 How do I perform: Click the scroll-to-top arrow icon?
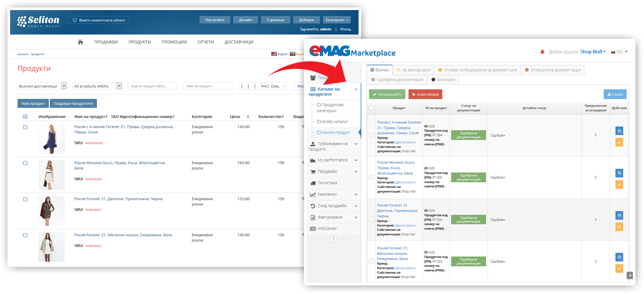[630, 275]
